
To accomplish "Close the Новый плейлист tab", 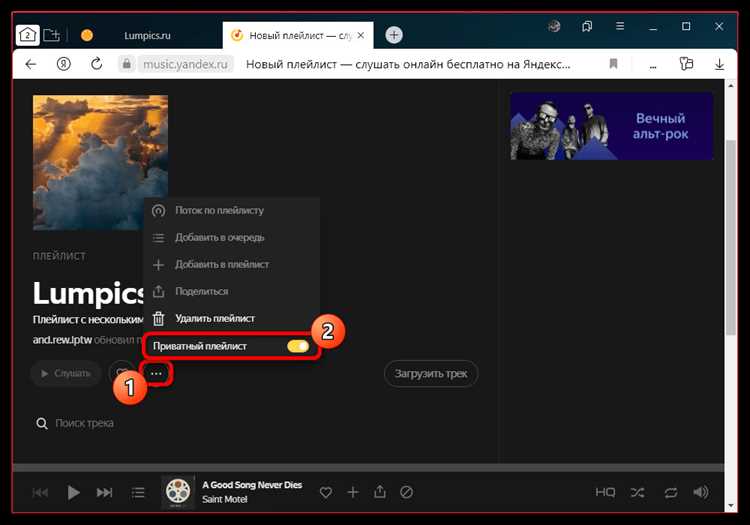I will (361, 35).
